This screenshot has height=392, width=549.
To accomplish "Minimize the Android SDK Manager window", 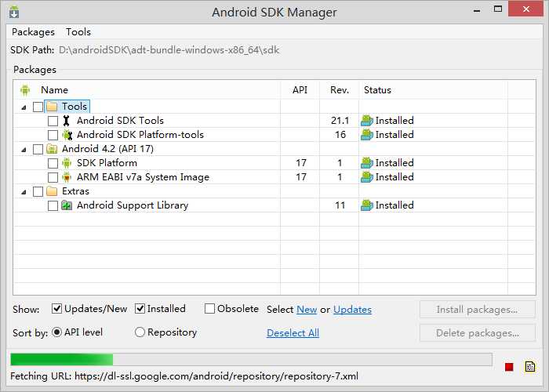I will 477,10.
